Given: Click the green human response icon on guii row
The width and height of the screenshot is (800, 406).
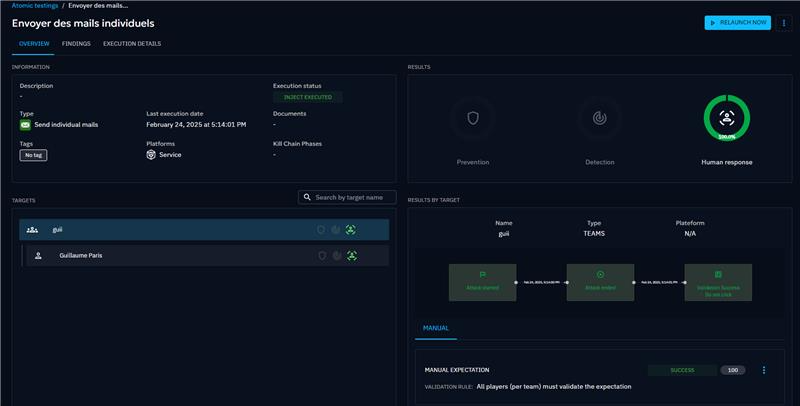Looking at the screenshot, I should (351, 229).
